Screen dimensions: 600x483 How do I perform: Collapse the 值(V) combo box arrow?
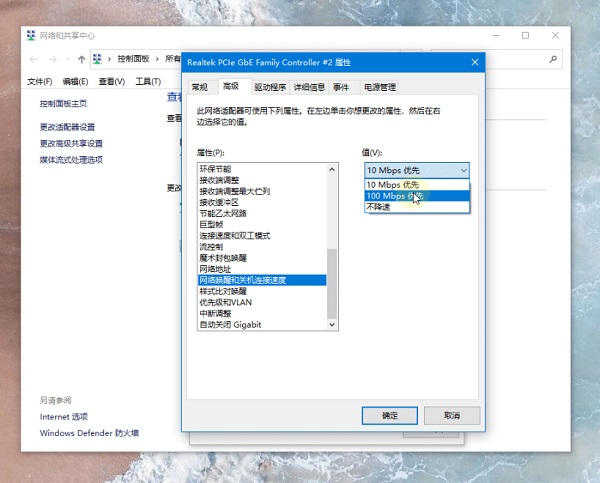click(463, 171)
